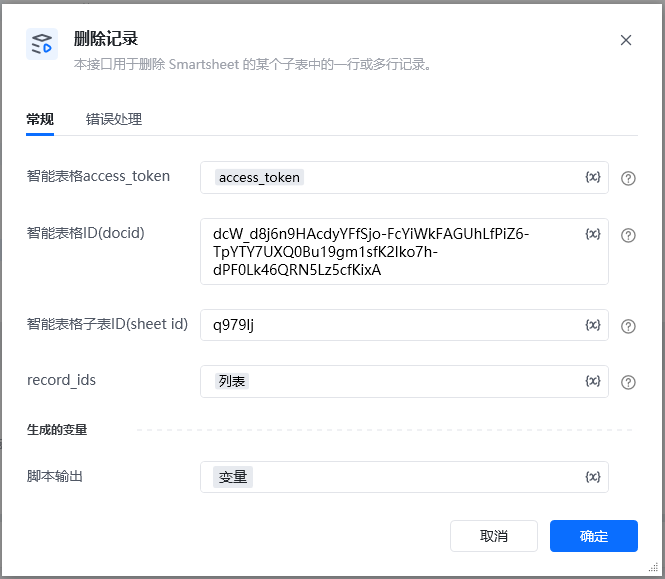Click the 生成的变量 section label
Image resolution: width=665 pixels, height=579 pixels.
[57, 430]
